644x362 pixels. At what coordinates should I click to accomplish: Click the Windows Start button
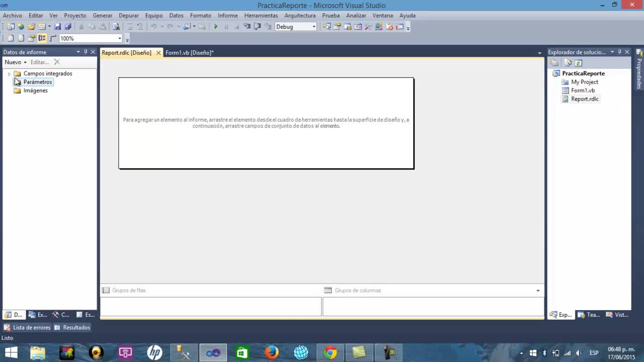[11, 352]
